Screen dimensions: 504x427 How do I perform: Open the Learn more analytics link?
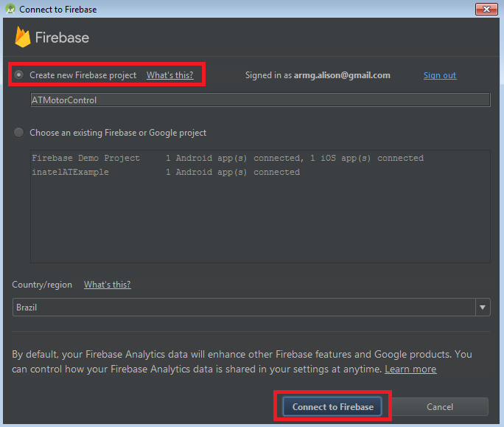(410, 369)
